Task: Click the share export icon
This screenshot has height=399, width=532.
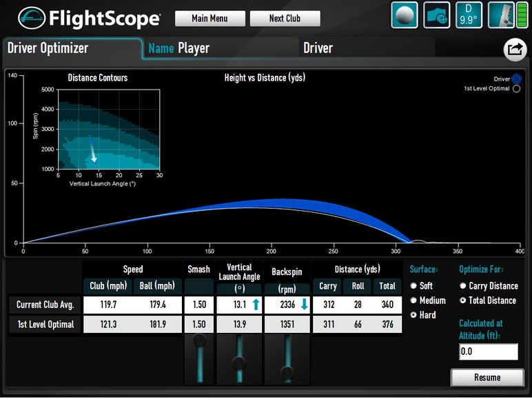Action: [515, 50]
